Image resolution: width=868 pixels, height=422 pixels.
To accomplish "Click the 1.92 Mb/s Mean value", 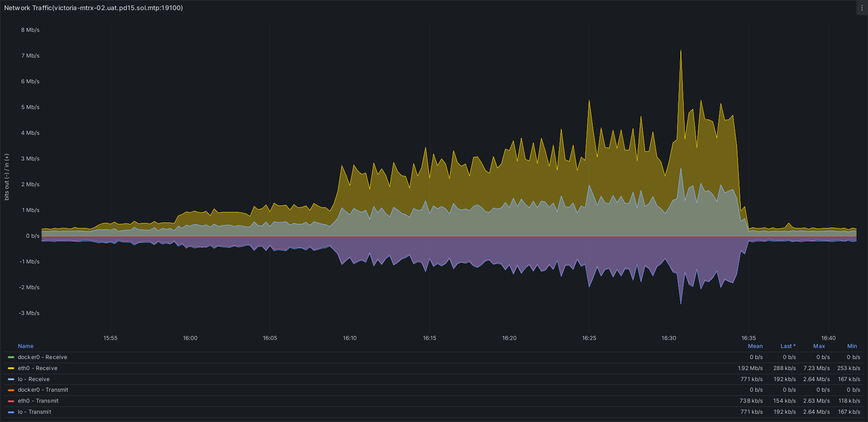I will point(750,368).
